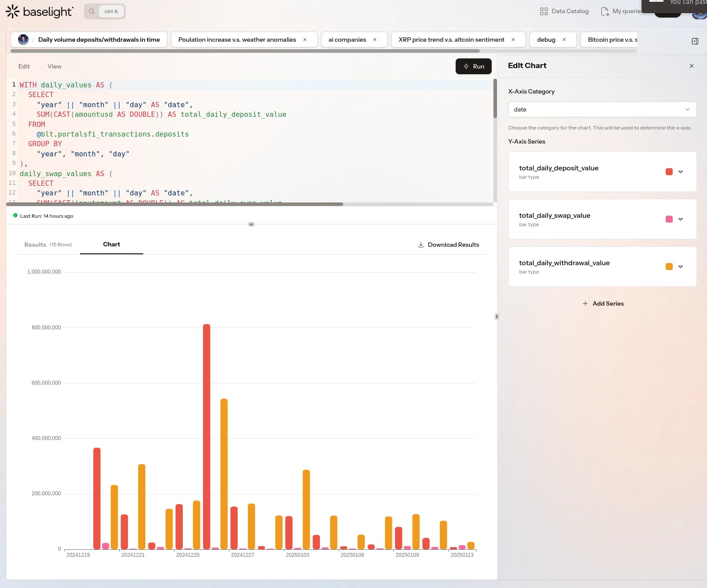Image resolution: width=707 pixels, height=588 pixels.
Task: Open My queries file icon
Action: 605,11
